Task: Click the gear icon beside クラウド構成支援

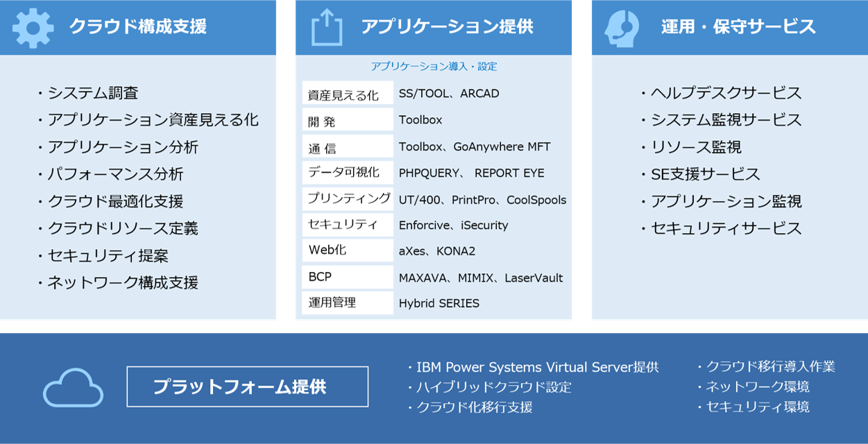Action: pos(33,28)
